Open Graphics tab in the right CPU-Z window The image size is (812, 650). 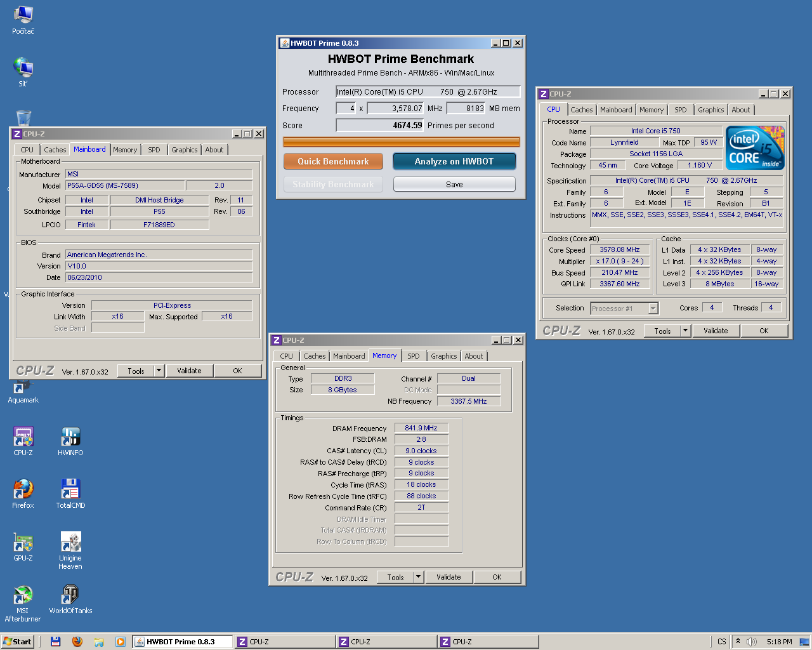pyautogui.click(x=711, y=110)
